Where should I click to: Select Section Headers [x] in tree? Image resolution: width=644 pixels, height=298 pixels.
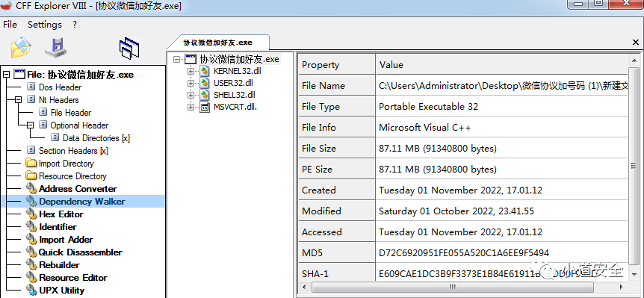tap(73, 151)
